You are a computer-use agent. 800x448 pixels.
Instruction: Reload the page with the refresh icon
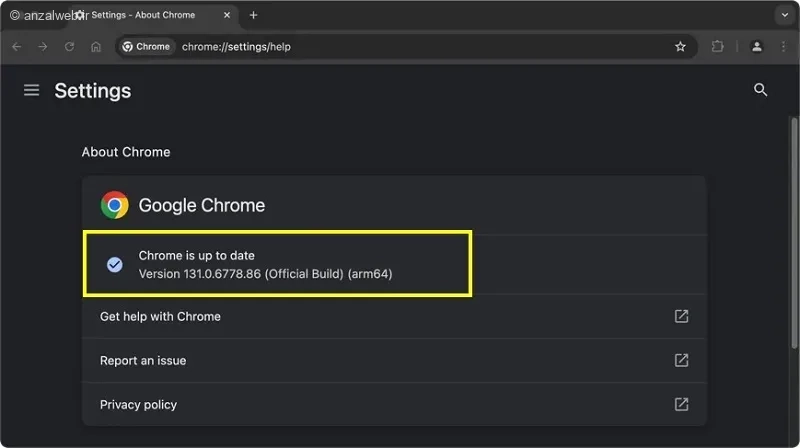pyautogui.click(x=69, y=47)
